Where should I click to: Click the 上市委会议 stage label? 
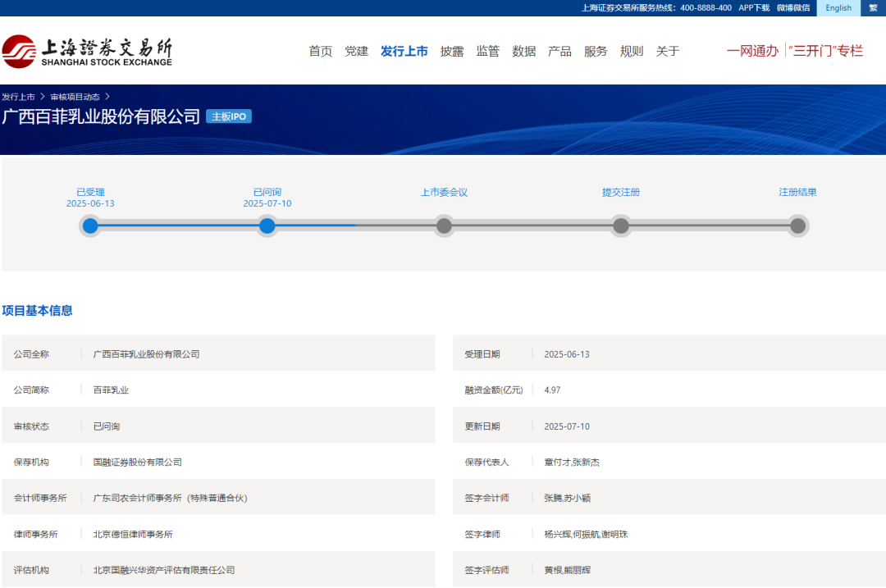tap(444, 193)
